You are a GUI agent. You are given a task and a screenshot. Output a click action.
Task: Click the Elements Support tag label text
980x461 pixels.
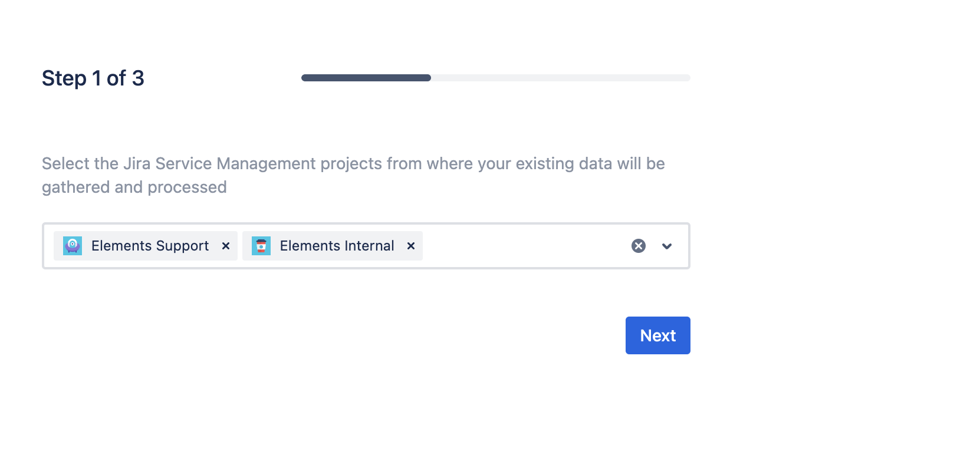(x=150, y=246)
